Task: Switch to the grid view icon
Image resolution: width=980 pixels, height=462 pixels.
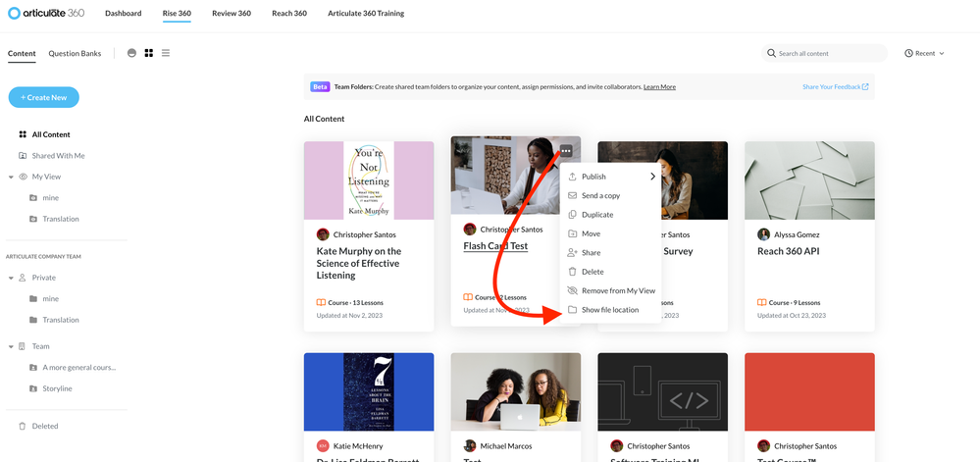Action: point(149,53)
